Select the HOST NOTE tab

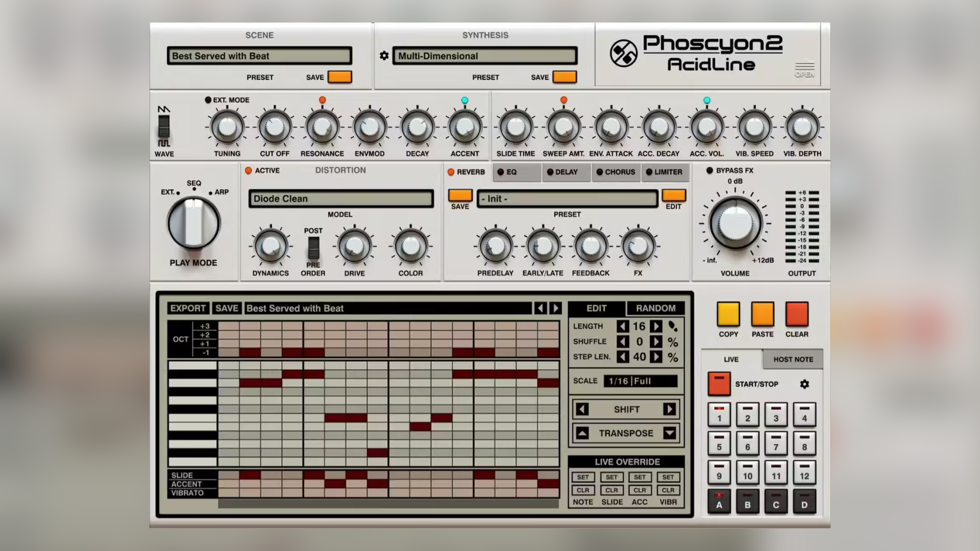[x=792, y=359]
